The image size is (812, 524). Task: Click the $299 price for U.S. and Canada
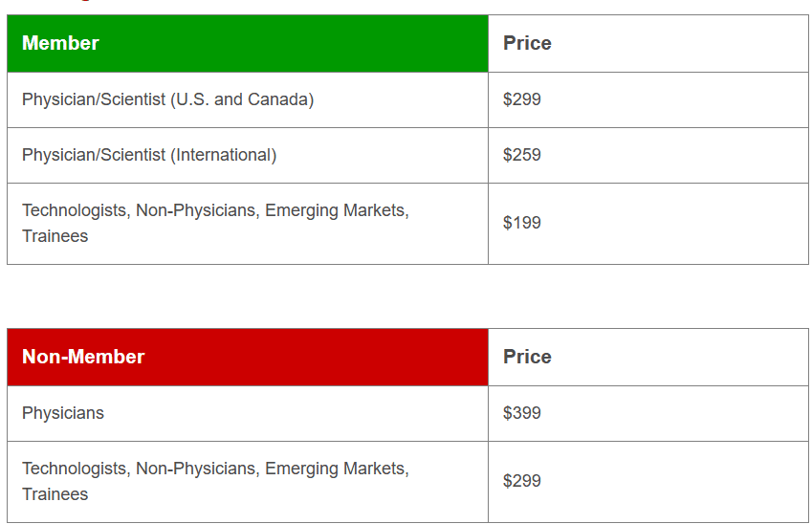[522, 99]
